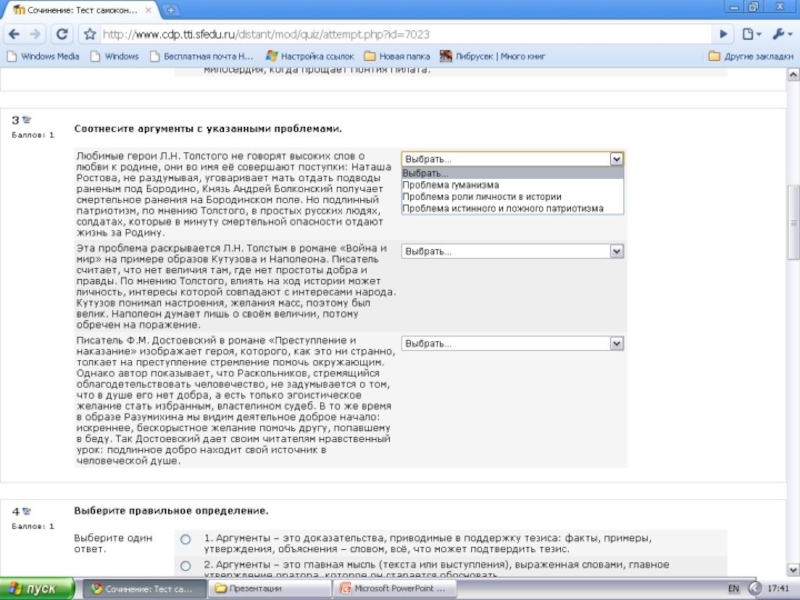Viewport: 800px width, 600px height.
Task: Open the Chrome page menu icon
Action: (x=750, y=34)
